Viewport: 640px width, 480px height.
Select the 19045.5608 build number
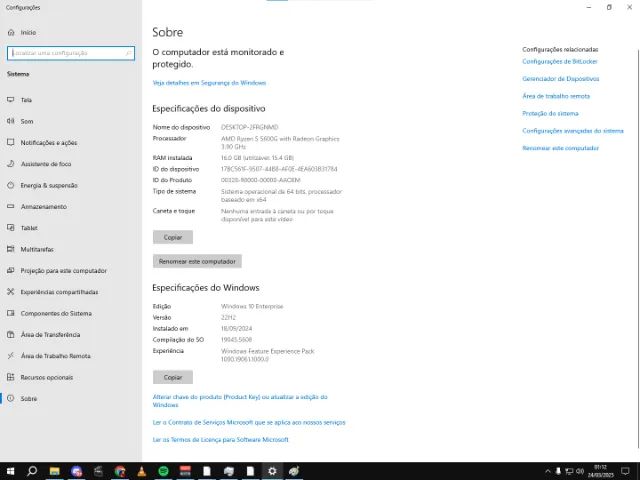coord(236,340)
